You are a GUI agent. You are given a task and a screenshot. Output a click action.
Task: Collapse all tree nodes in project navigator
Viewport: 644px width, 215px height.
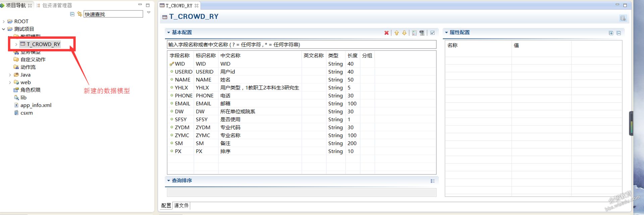click(72, 14)
